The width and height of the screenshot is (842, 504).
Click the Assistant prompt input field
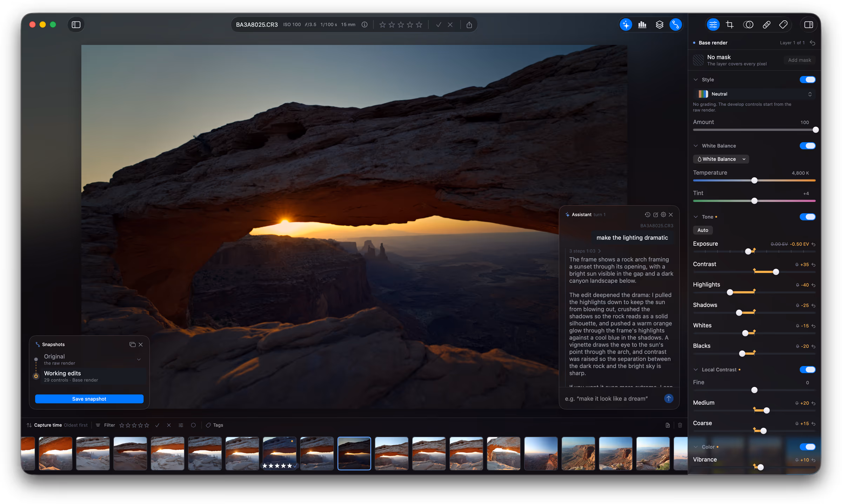[x=612, y=399]
